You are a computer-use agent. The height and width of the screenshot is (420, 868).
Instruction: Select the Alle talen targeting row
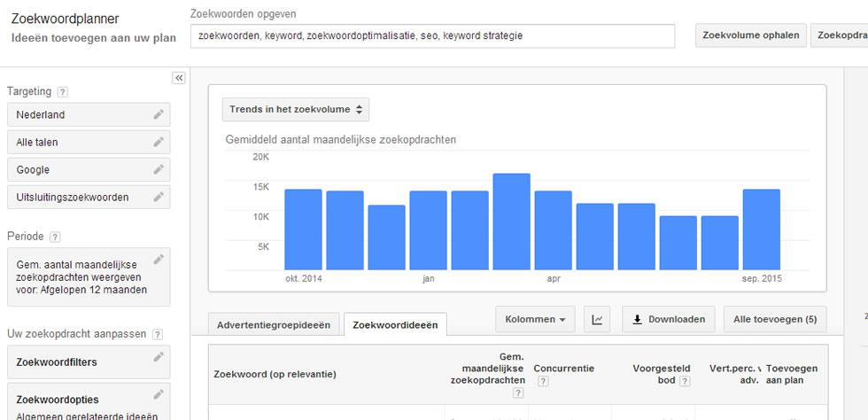pos(89,143)
